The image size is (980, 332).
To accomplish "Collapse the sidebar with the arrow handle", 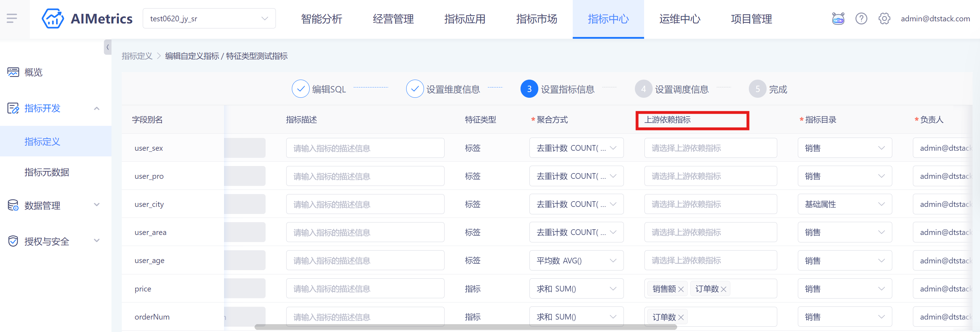I will click(x=108, y=47).
